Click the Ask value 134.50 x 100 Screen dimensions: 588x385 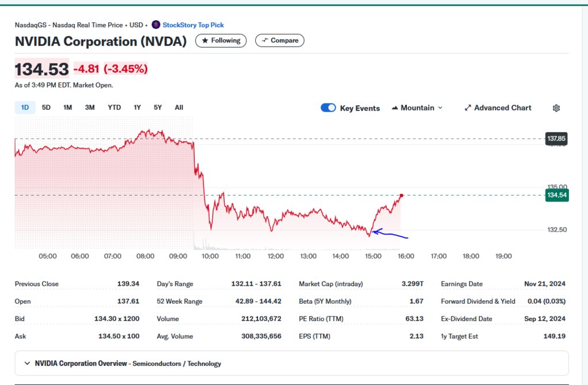coord(119,336)
